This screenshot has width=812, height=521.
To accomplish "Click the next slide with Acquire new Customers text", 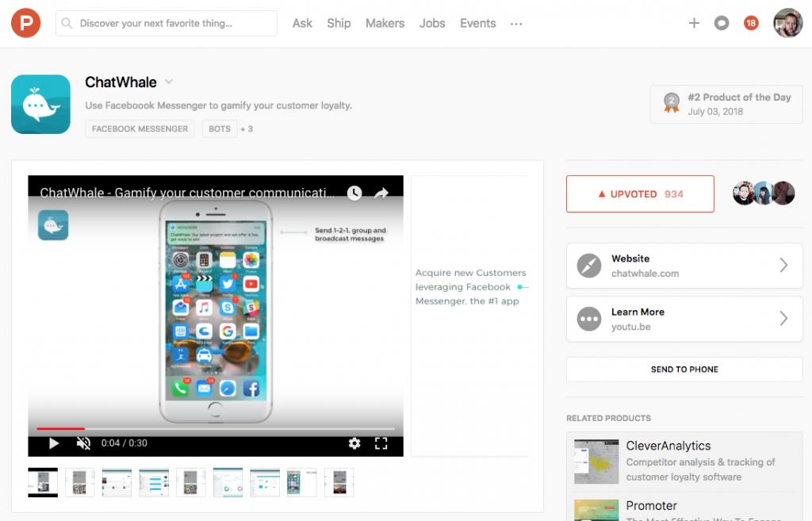I will (x=470, y=316).
